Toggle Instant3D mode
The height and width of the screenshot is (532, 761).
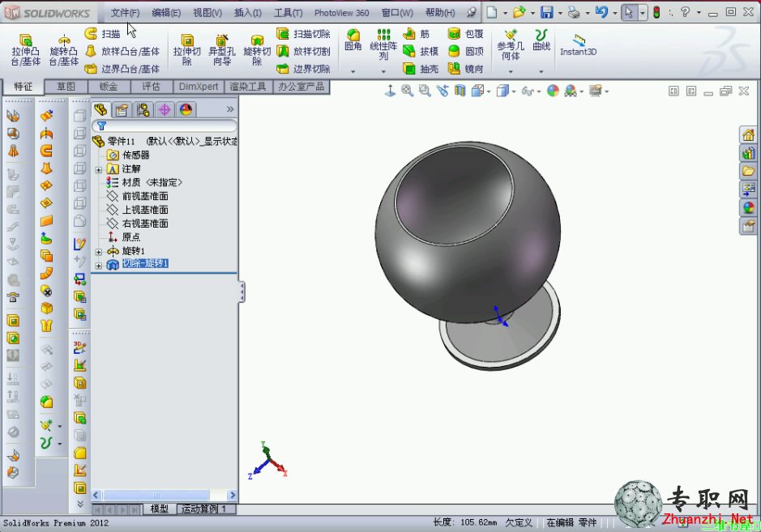(x=578, y=45)
